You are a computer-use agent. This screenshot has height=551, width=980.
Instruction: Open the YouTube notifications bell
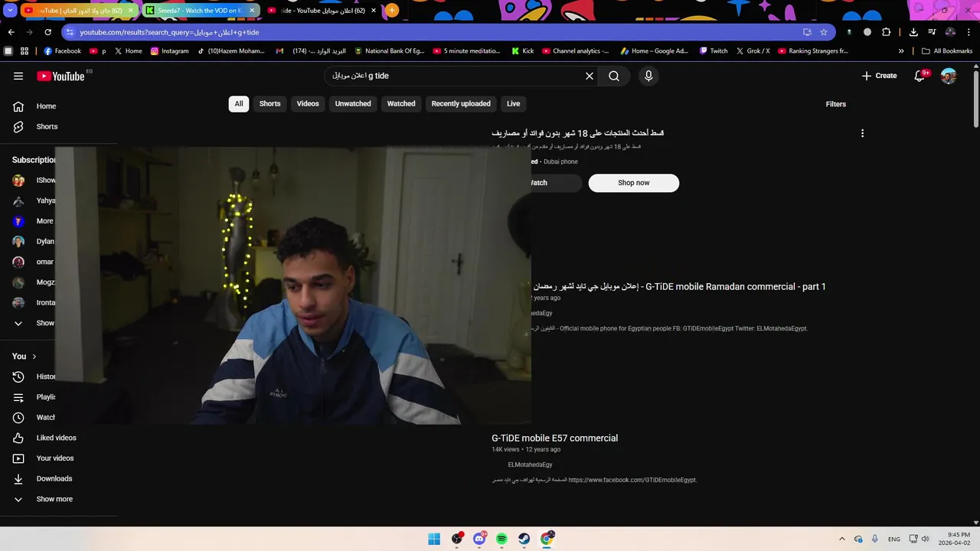click(920, 76)
